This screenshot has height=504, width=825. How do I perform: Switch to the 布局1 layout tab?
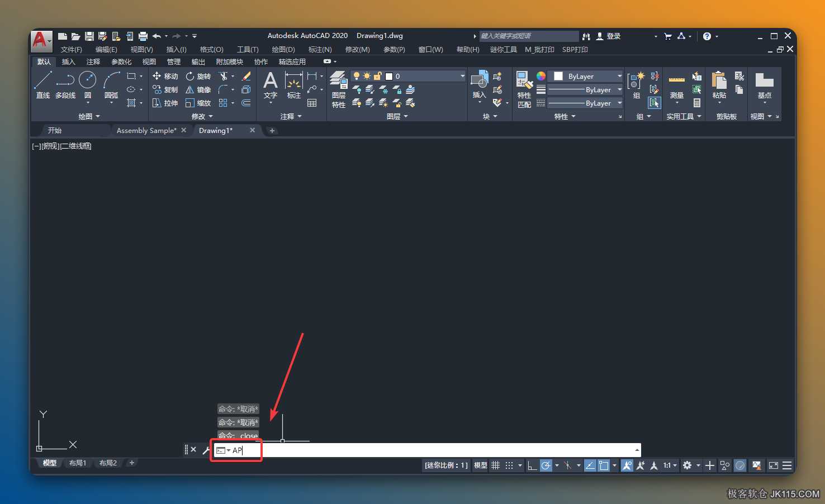[78, 463]
